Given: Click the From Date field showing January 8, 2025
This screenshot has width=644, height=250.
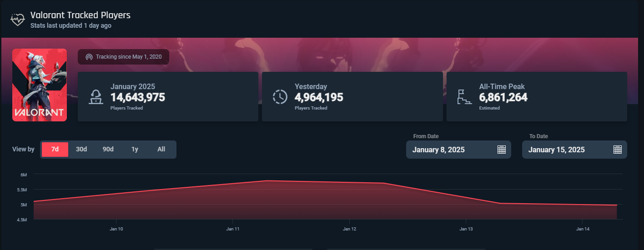Looking at the screenshot, I should point(450,150).
